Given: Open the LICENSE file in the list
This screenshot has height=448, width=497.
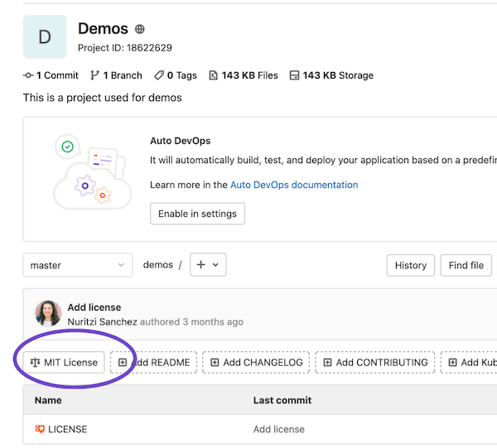Looking at the screenshot, I should pyautogui.click(x=67, y=429).
